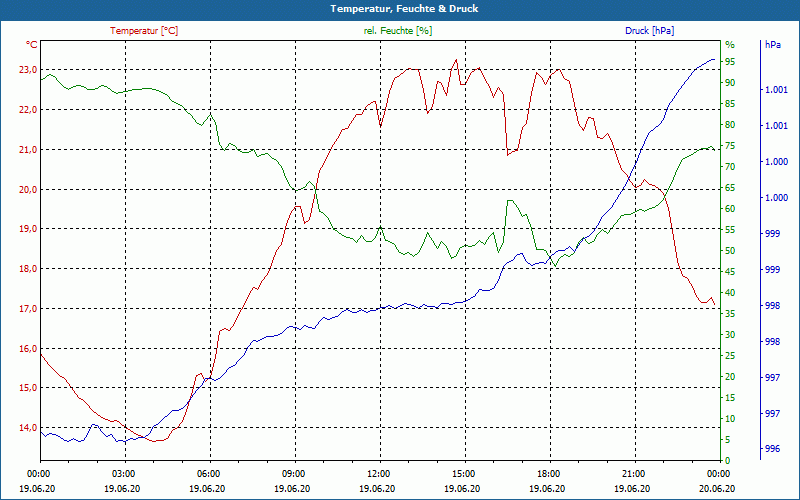
Task: Click the '21,0' temperature tick label
Action: (28, 149)
